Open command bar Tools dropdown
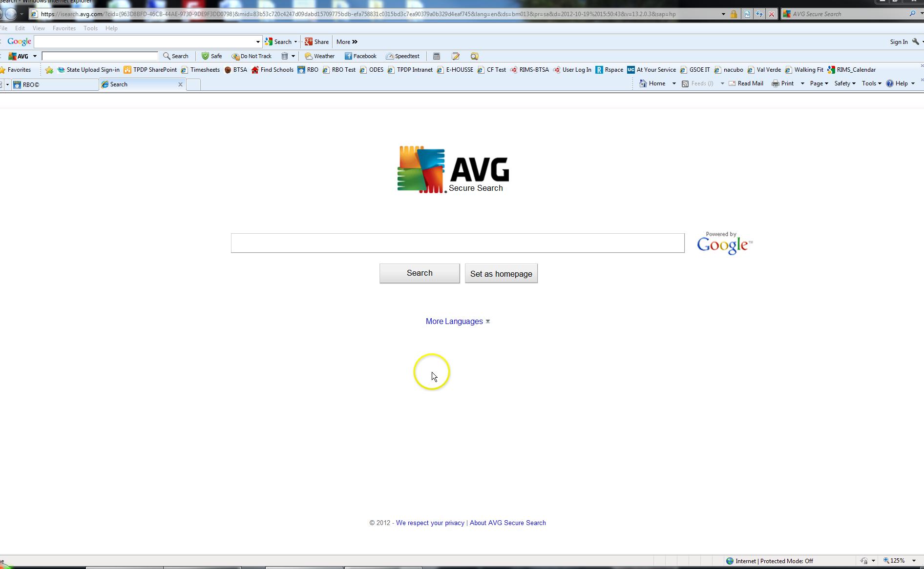Screen dimensions: 924x569 click(871, 83)
